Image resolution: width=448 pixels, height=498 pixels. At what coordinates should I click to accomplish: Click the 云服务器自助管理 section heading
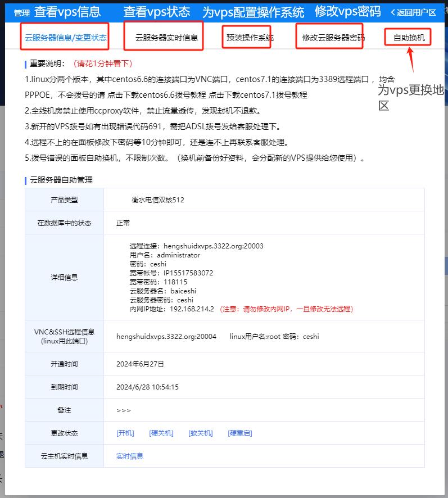coord(61,180)
